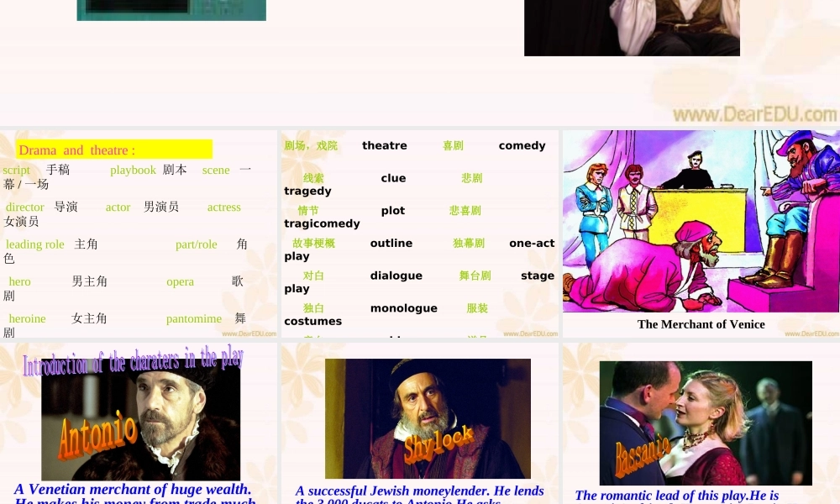Click the seated man photo in the top slide
Image resolution: width=840 pixels, height=504 pixels.
pos(633,28)
